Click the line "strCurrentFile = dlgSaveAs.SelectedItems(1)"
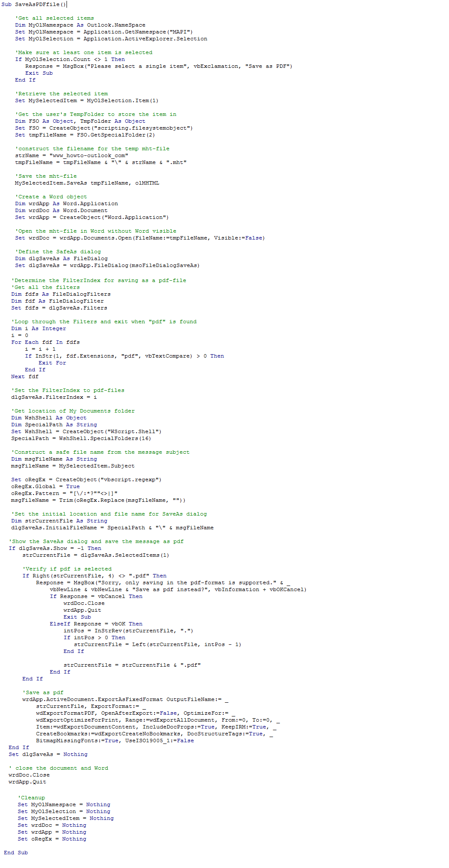This screenshot has height=868, width=449. [96, 555]
